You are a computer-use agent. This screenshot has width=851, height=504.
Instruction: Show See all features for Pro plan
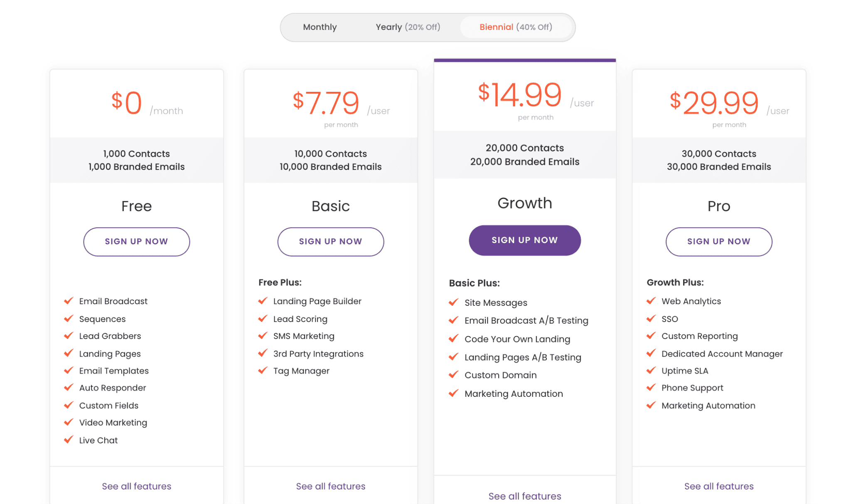point(718,486)
